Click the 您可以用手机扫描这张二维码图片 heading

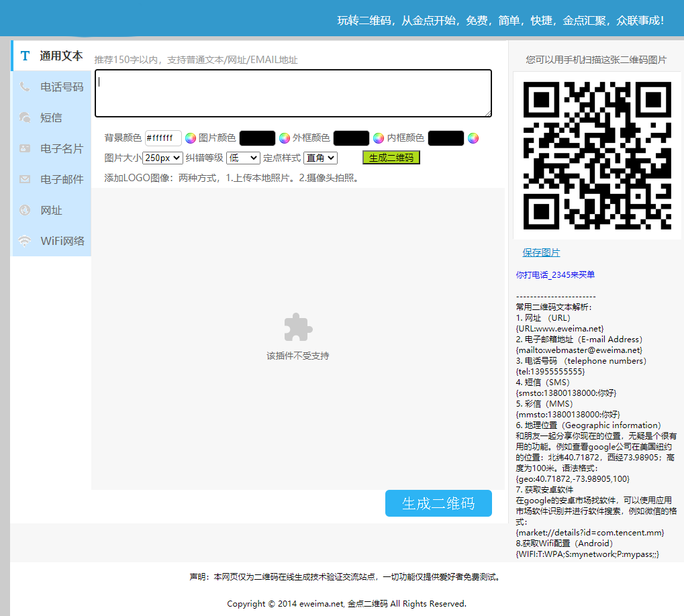point(596,60)
